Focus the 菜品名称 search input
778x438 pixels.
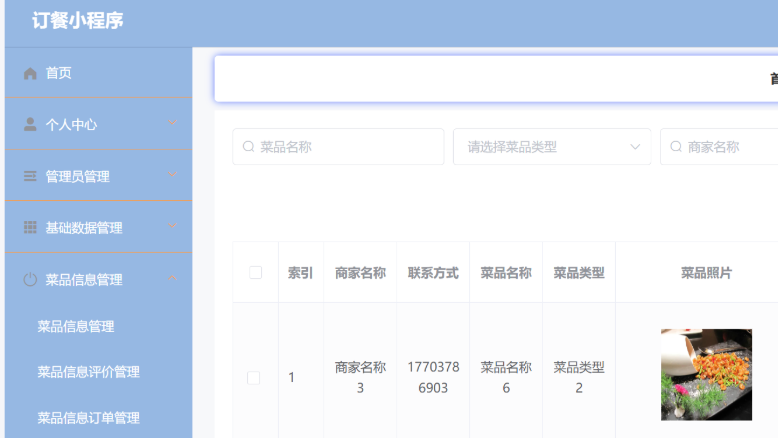pos(345,147)
